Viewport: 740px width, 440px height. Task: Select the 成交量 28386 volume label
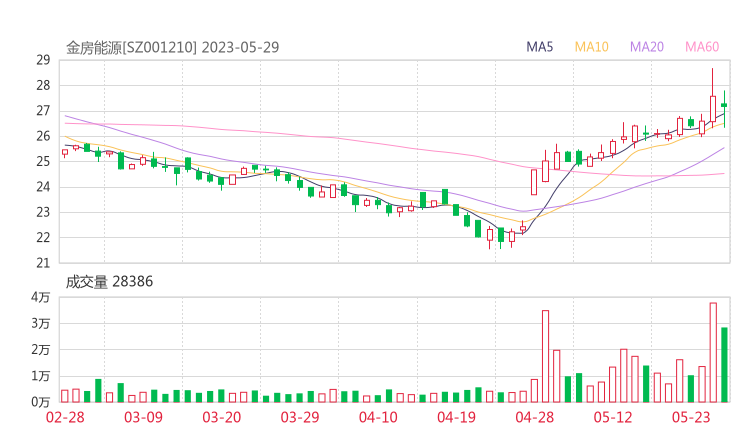(x=109, y=282)
